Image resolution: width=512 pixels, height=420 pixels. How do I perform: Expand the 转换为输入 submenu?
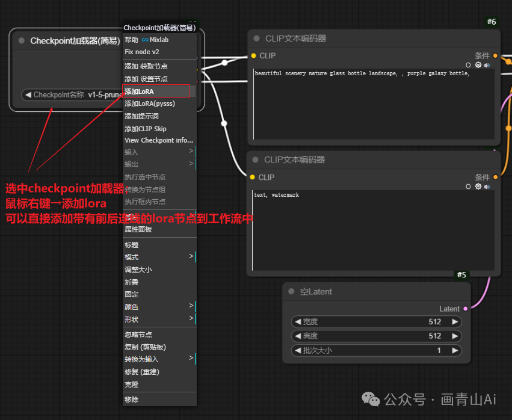159,359
